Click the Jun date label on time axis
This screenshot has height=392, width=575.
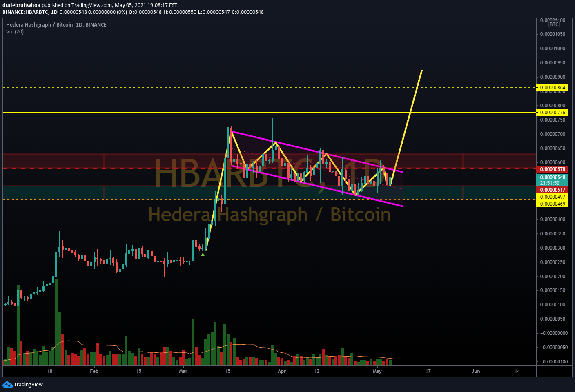(x=476, y=371)
